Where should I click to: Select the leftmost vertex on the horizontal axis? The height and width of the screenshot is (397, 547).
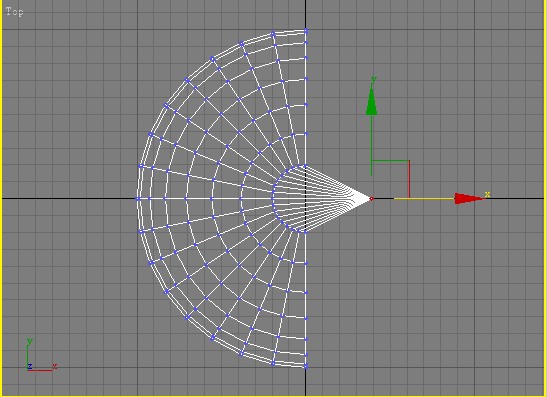137,198
